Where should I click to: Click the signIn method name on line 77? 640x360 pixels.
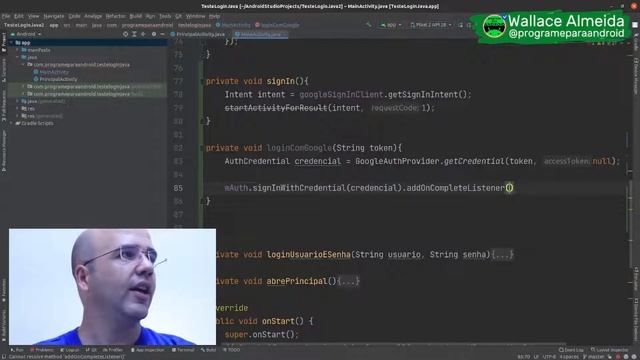click(x=280, y=81)
